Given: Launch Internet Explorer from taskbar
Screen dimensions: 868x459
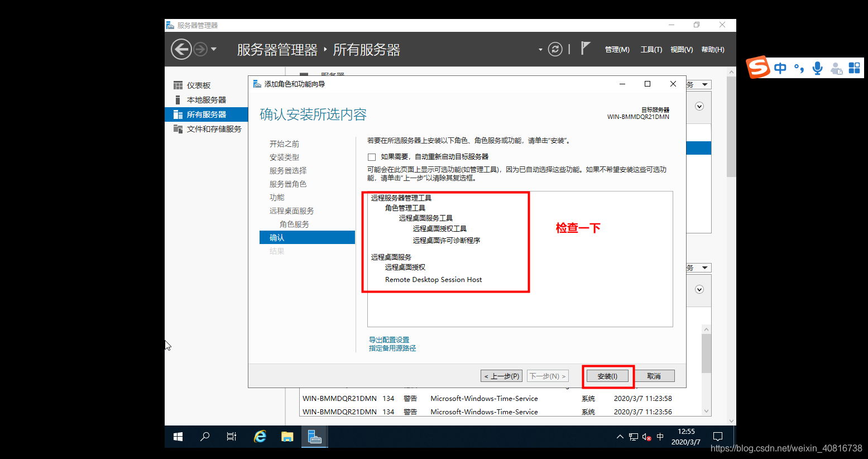Looking at the screenshot, I should [260, 437].
